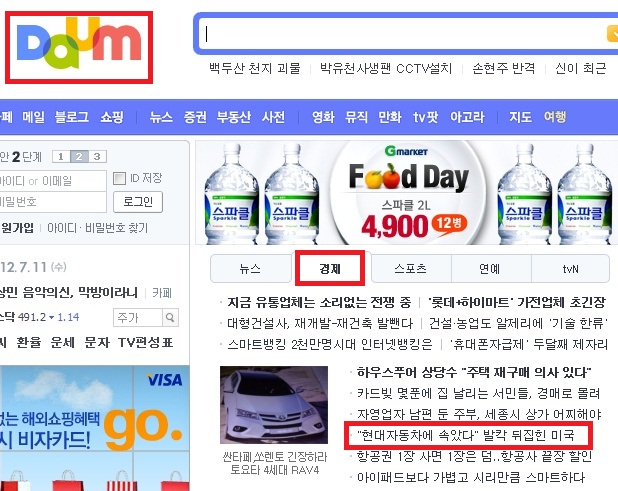
Task: Click the main search input field
Action: 404,34
